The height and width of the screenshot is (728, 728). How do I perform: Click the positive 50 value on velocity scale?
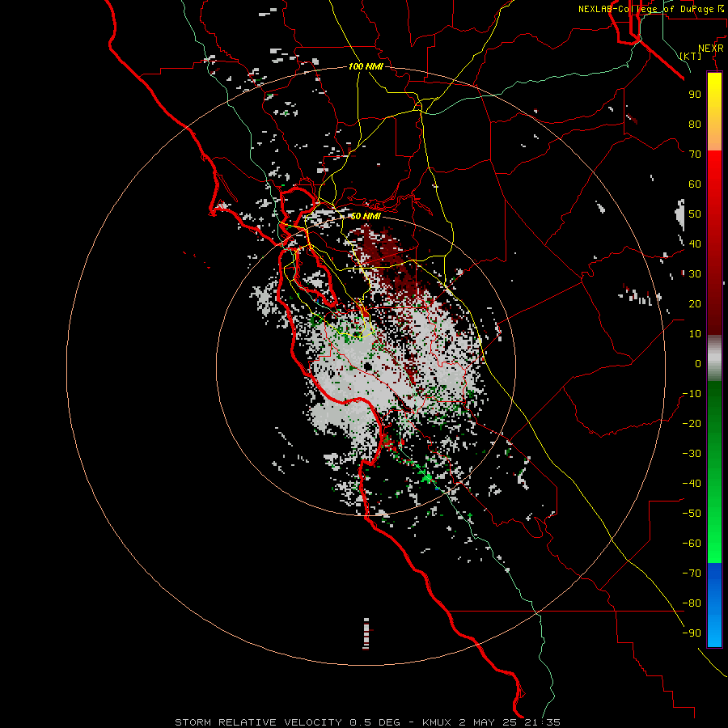695,214
